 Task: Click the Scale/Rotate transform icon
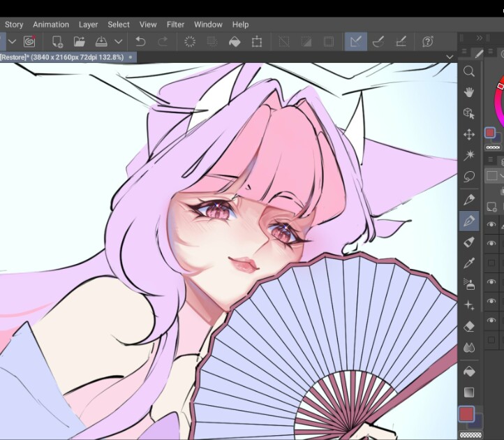pyautogui.click(x=257, y=41)
